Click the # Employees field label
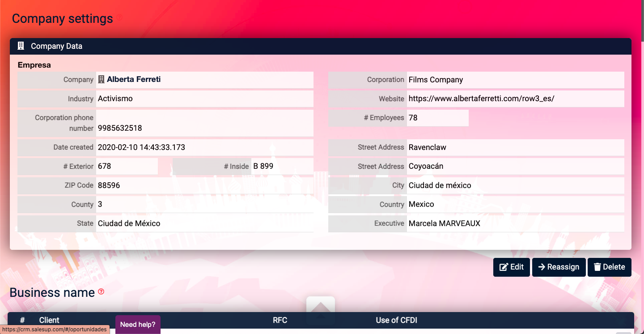The height and width of the screenshot is (334, 644). [x=384, y=118]
